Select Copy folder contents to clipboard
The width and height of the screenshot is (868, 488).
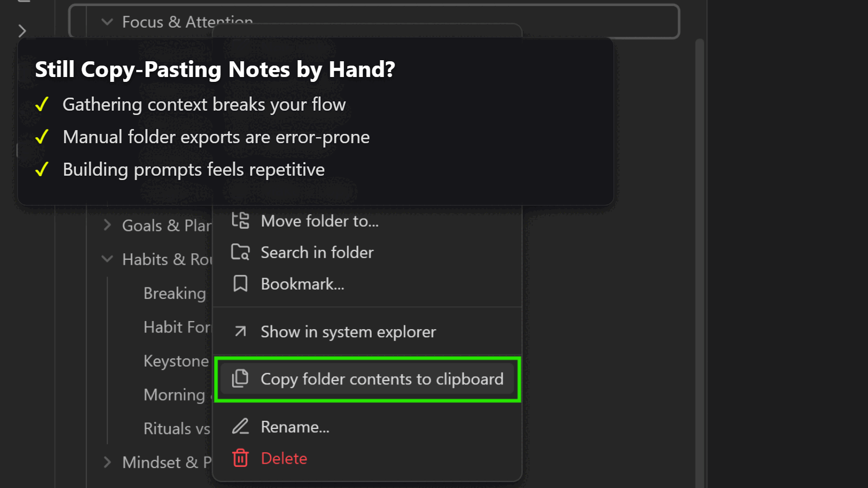(x=382, y=379)
